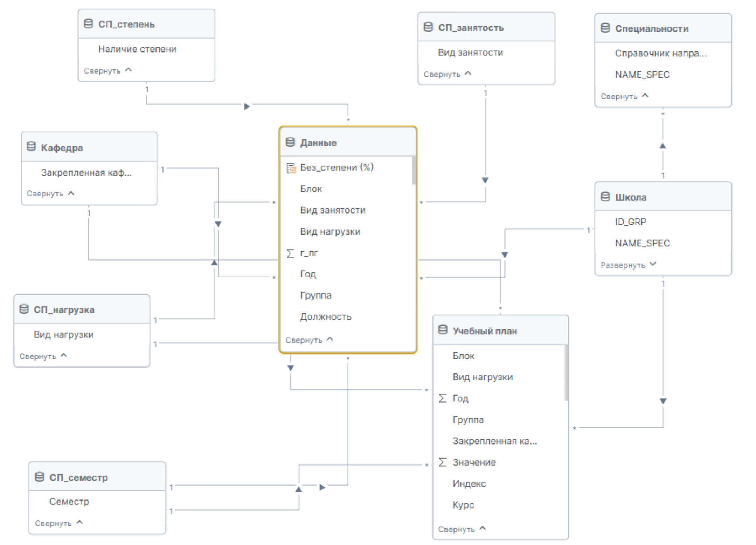The image size is (756, 545).
Task: Select the Наличие степени field
Action: click(x=137, y=49)
